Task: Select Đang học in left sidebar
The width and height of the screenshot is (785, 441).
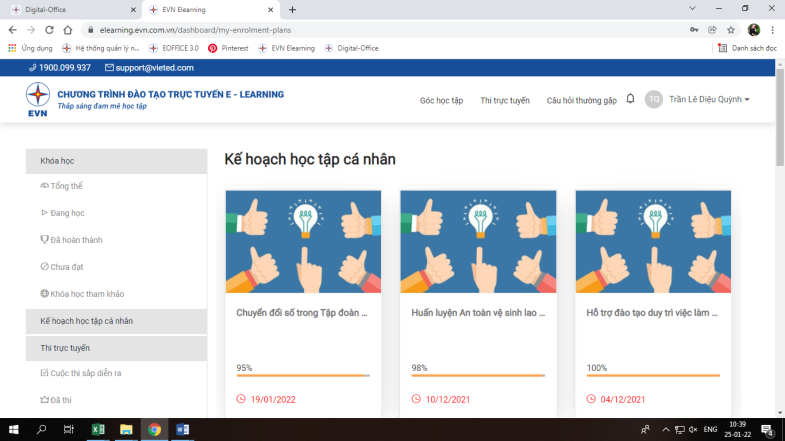Action: tap(67, 213)
